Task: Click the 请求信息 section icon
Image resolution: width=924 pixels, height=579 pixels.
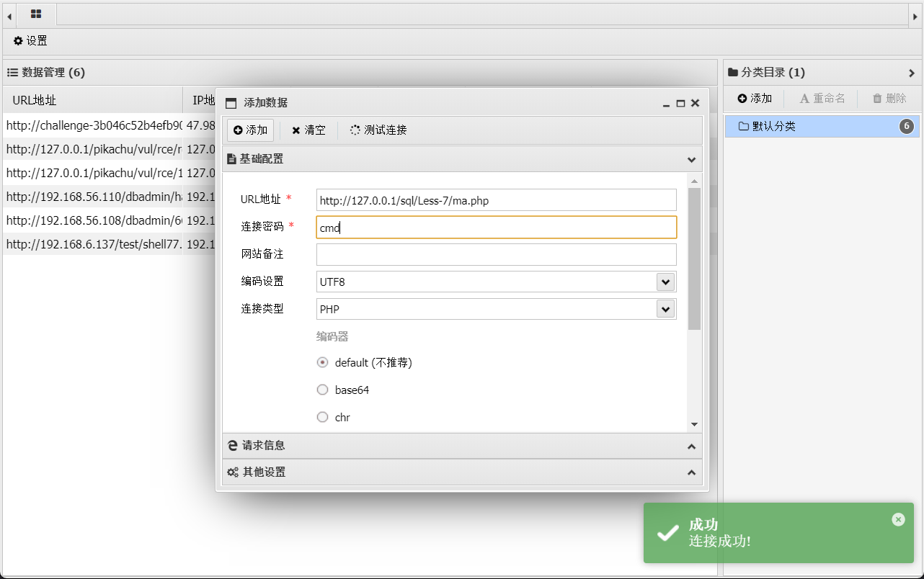Action: [x=233, y=446]
